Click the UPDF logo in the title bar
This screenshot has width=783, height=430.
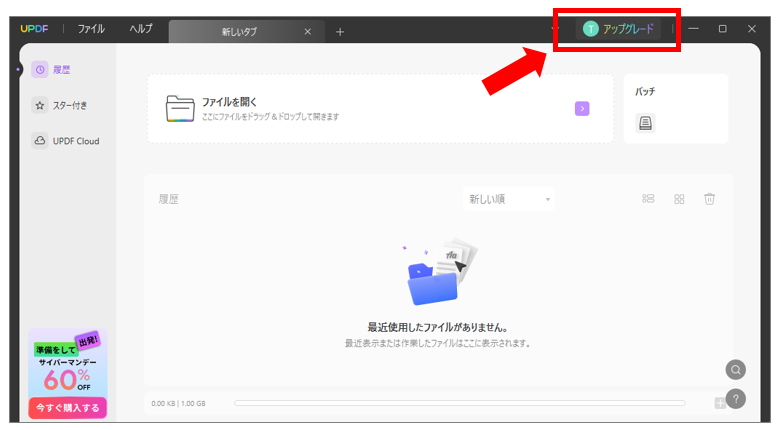point(34,29)
